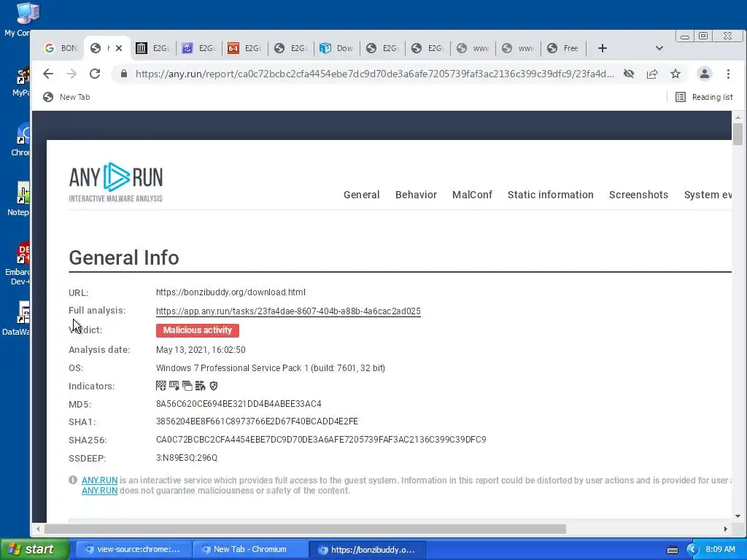Screen dimensions: 747x560
Task: Select the Embarcadero Dev desktop icon
Action: coord(18,264)
